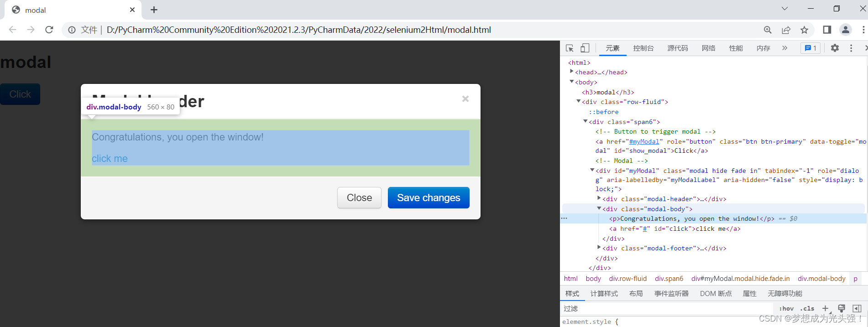Activate DevTools element inspector picker
868x327 pixels.
point(570,48)
